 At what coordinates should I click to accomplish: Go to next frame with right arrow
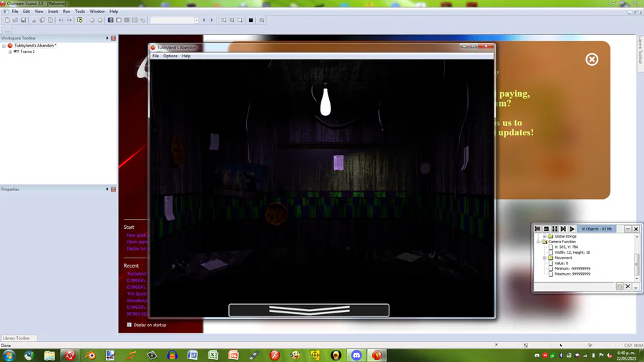coord(212,20)
